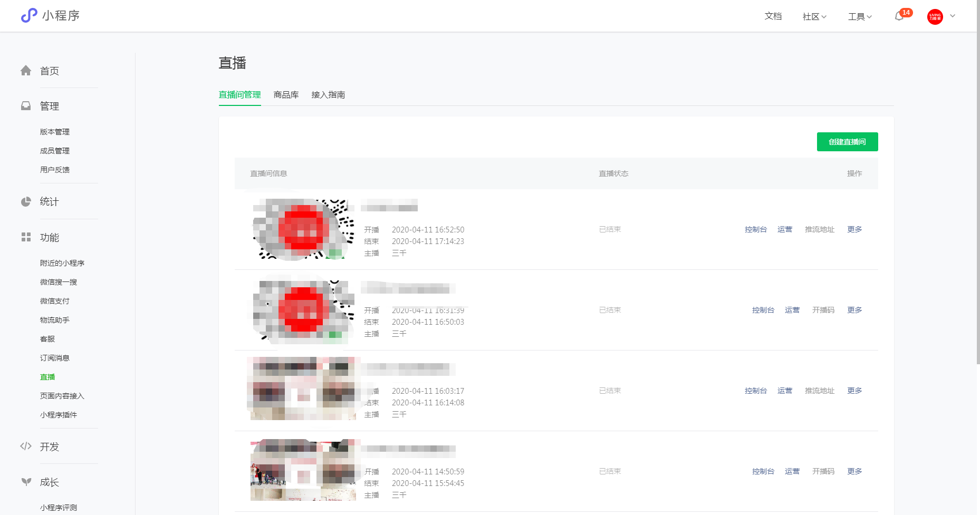The image size is (980, 515).
Task: Click the 创建直播间 button
Action: pos(848,142)
